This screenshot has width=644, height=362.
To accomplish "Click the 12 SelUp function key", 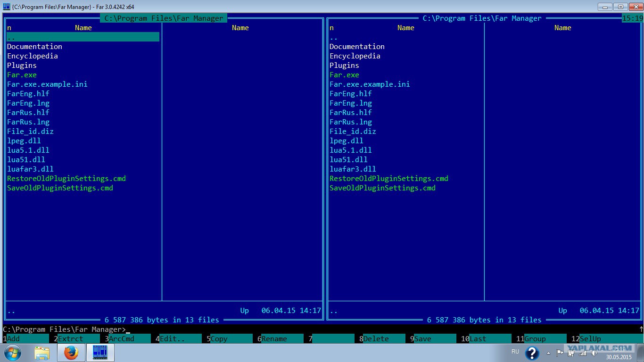I will (x=607, y=338).
